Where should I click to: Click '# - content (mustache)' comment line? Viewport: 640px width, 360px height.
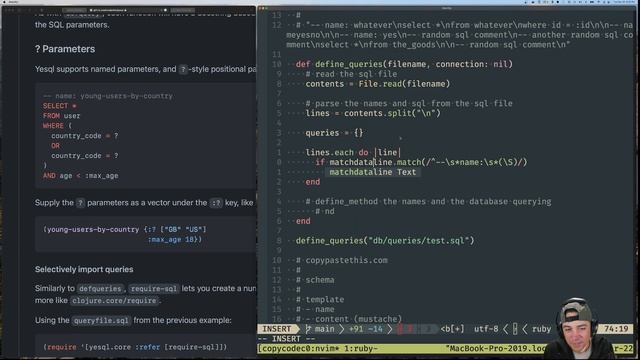tap(349, 319)
